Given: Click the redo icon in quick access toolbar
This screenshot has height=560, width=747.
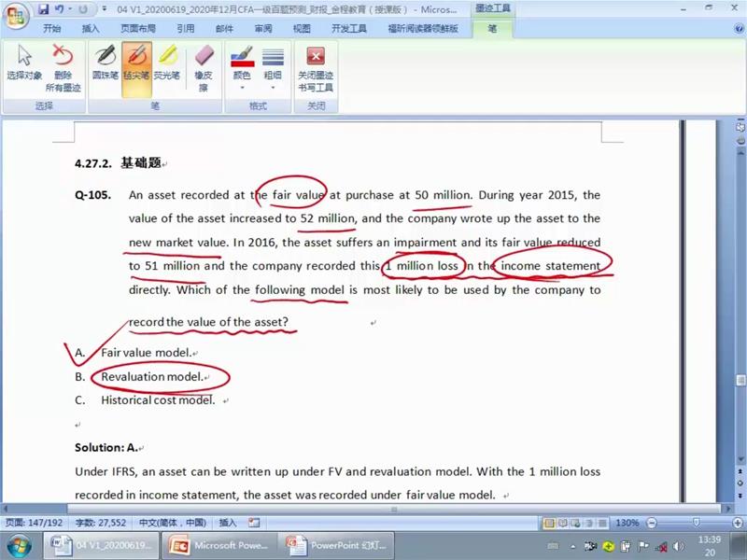Looking at the screenshot, I should coord(83,9).
